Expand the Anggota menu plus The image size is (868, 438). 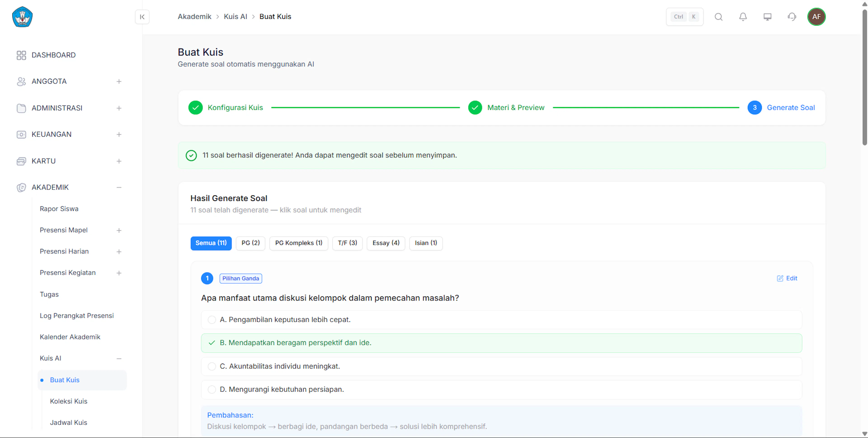click(119, 82)
